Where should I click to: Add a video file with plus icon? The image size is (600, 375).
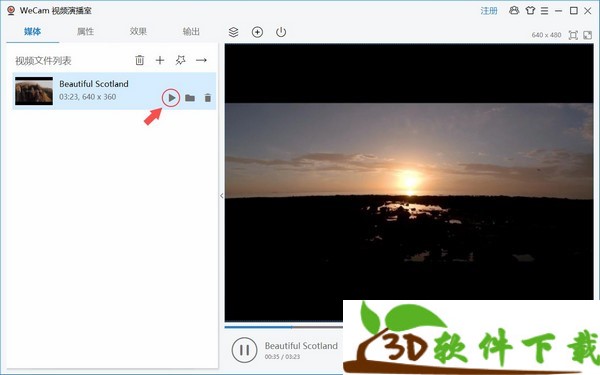(160, 60)
